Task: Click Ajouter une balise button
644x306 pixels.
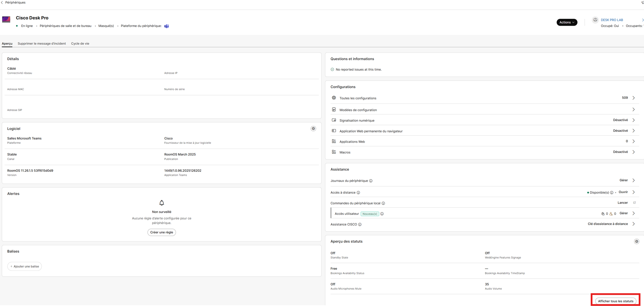Action: (x=25, y=266)
